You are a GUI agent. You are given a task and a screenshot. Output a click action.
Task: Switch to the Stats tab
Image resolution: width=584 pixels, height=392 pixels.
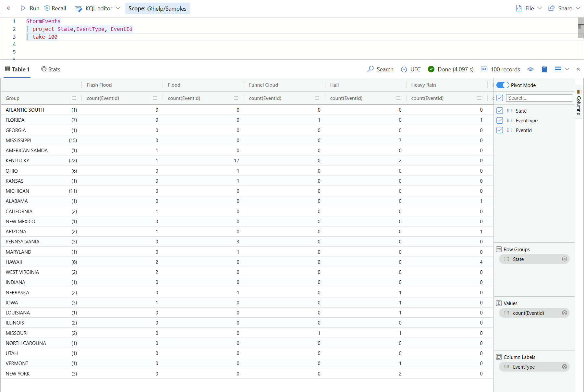(x=51, y=69)
